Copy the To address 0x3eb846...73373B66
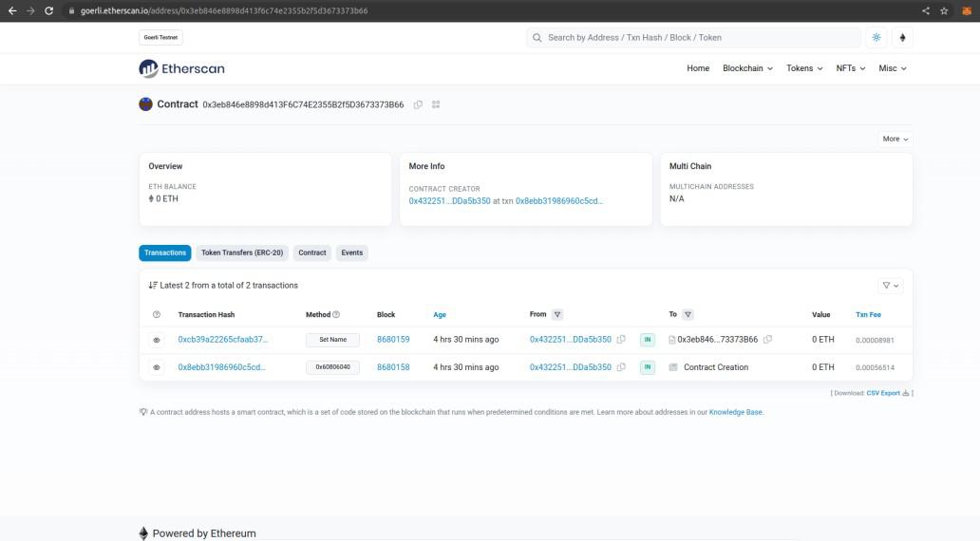Screen dimensions: 980x541 point(767,340)
